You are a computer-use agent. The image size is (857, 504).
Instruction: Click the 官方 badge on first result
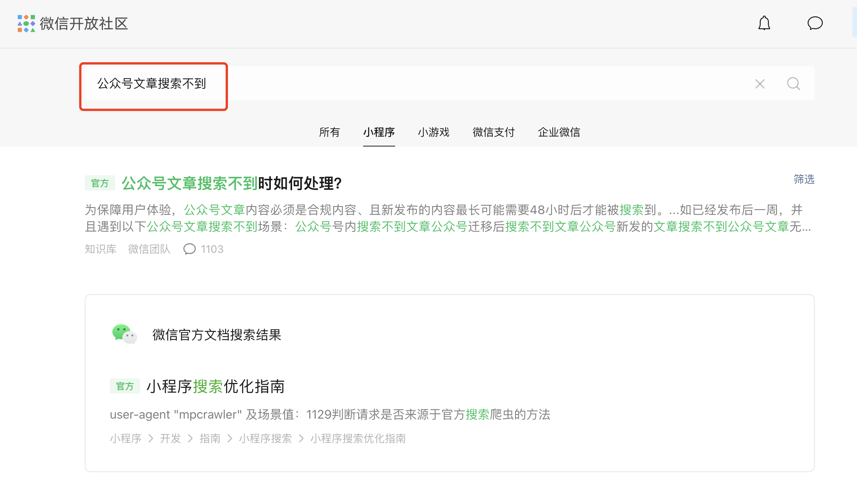(x=100, y=184)
